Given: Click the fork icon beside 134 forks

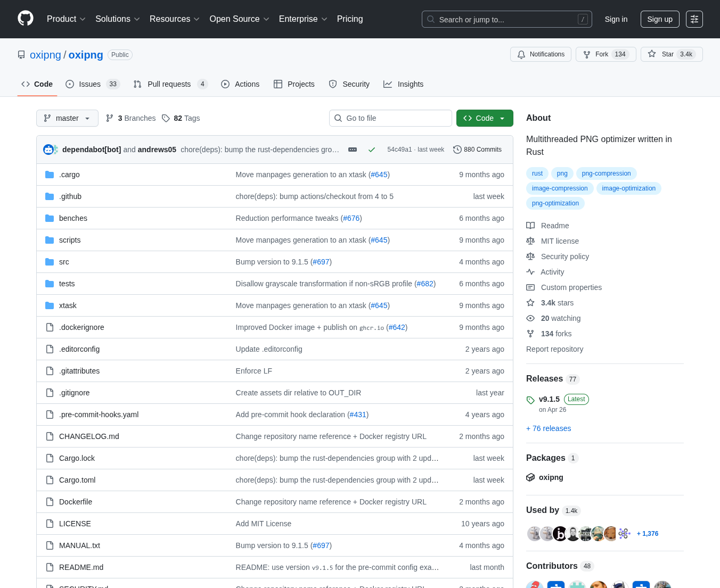Looking at the screenshot, I should (x=530, y=334).
